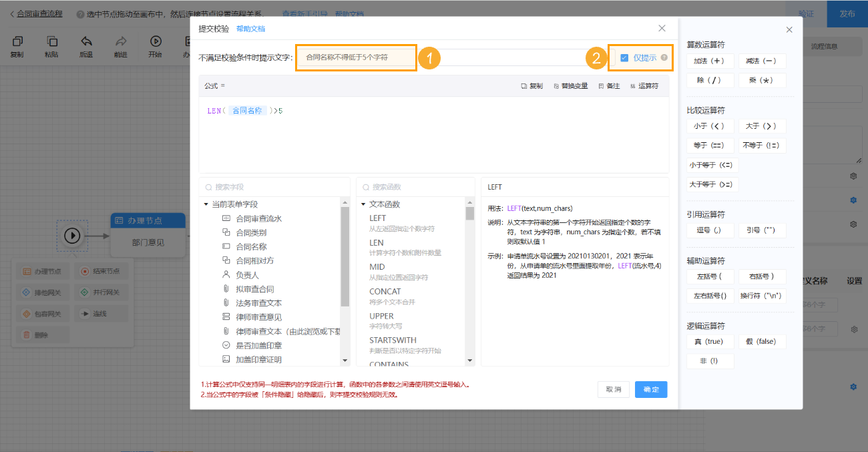The height and width of the screenshot is (452, 868).
Task: Confirm the validation with the 确定 button
Action: pos(650,389)
